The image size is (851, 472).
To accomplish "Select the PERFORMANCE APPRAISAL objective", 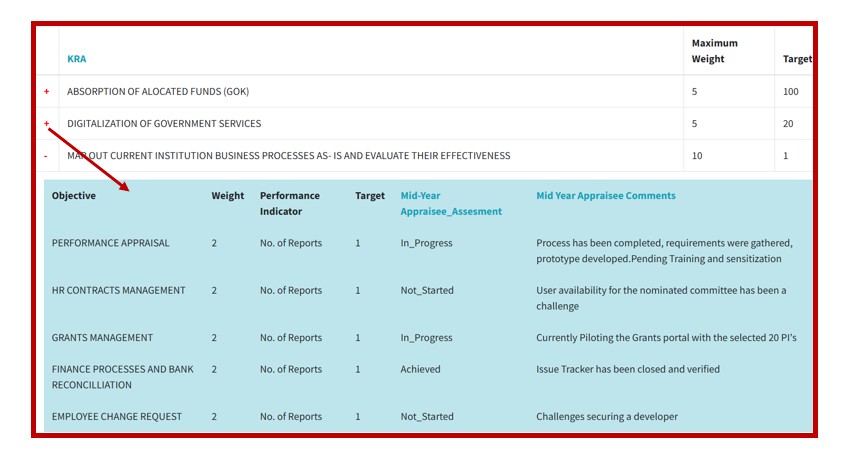I will [111, 243].
